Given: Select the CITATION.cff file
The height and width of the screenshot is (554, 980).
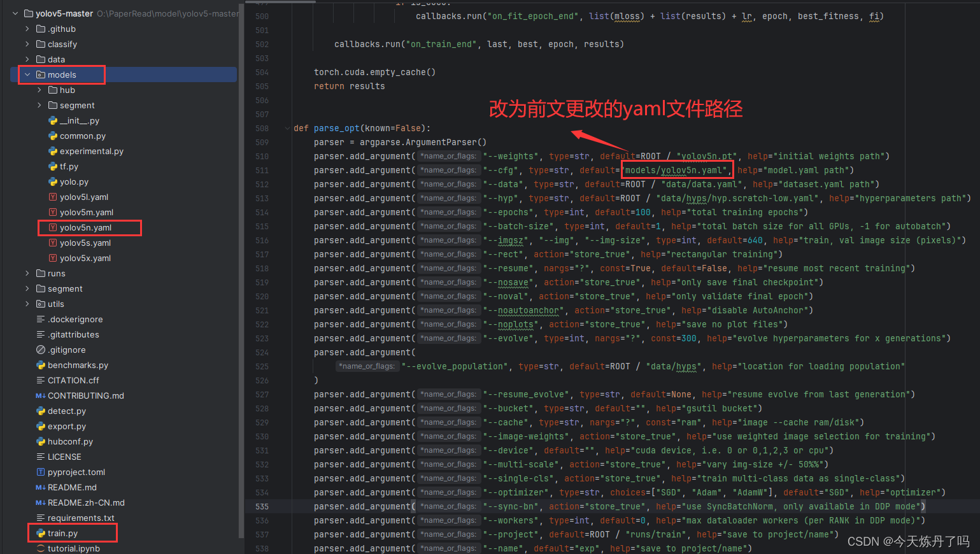Looking at the screenshot, I should pos(73,380).
